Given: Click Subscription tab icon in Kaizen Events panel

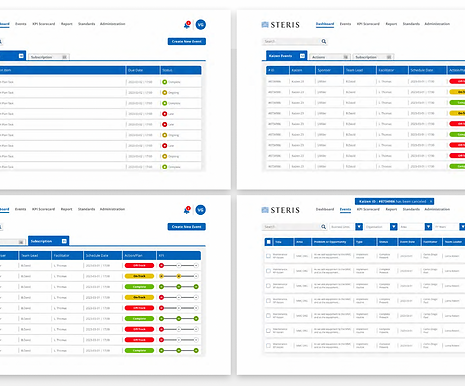Looking at the screenshot, I should click(x=389, y=57).
